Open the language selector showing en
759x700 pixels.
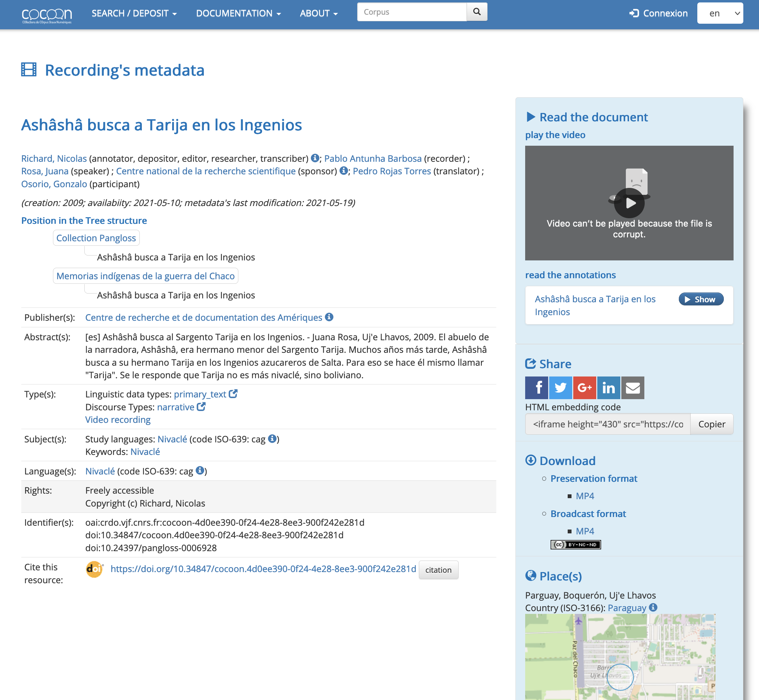[720, 13]
